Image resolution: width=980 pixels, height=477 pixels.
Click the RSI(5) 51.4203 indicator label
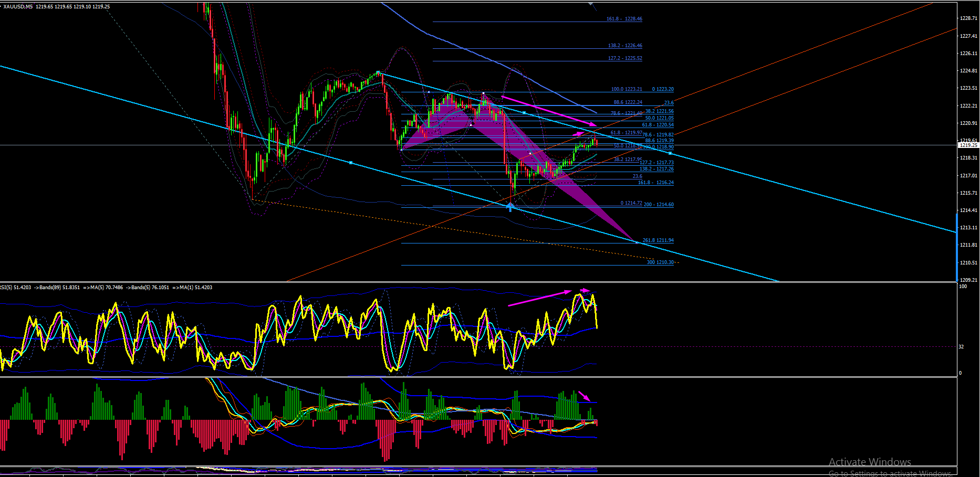click(x=15, y=288)
